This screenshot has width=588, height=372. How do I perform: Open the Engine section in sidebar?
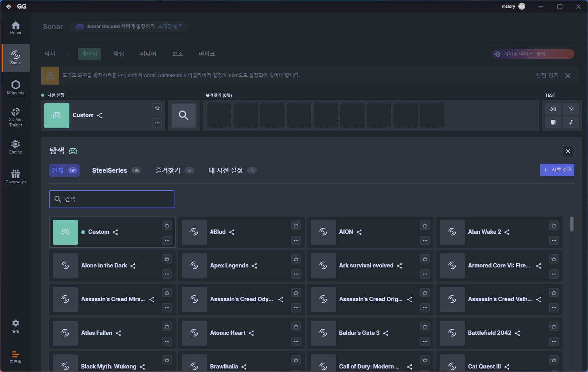click(x=16, y=147)
